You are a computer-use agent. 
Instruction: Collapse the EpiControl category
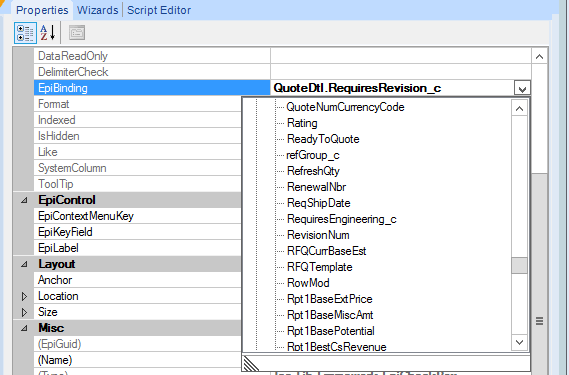[24, 200]
